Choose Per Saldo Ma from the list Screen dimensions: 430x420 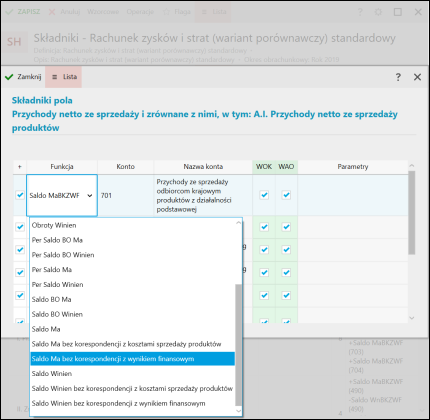tap(133, 270)
